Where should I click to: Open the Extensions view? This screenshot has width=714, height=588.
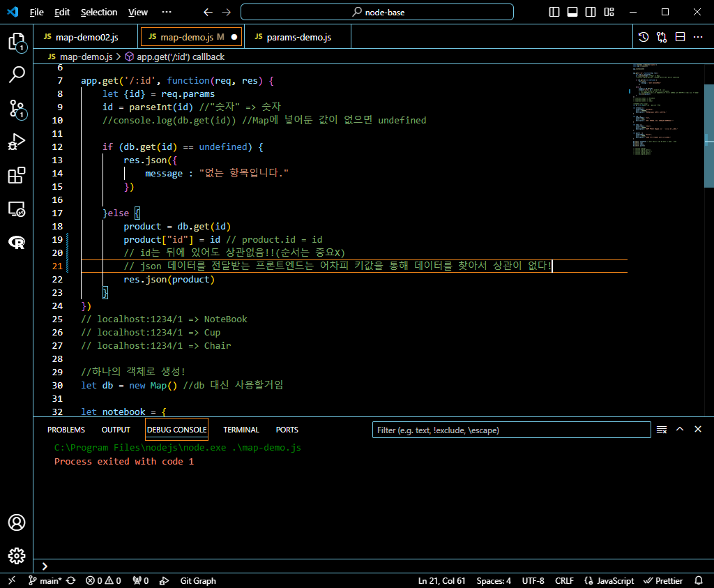coord(17,175)
